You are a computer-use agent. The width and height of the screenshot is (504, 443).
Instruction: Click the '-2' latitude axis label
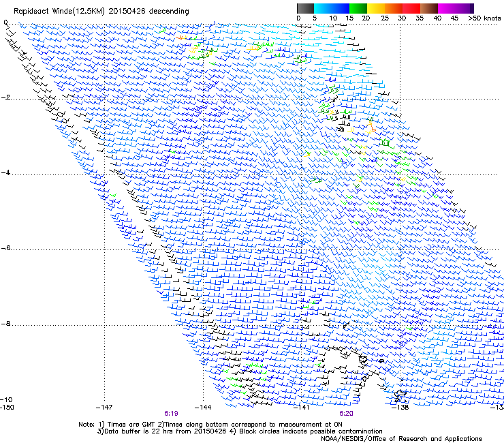[x=5, y=97]
